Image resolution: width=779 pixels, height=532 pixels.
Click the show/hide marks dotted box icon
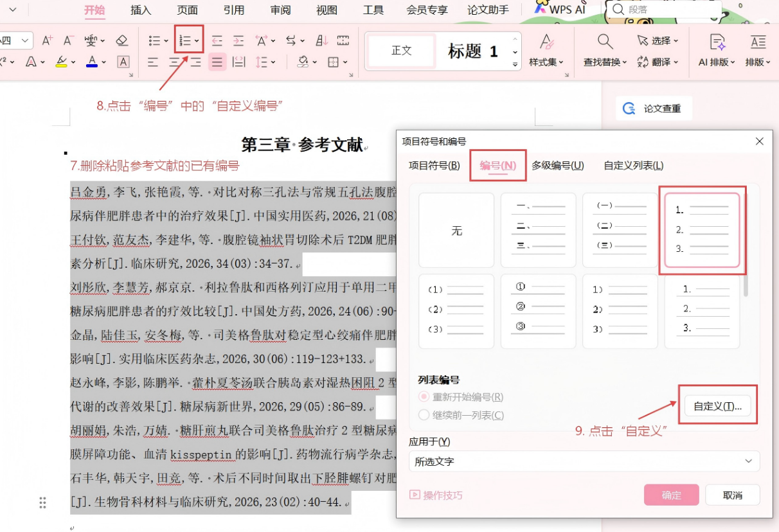[x=343, y=40]
